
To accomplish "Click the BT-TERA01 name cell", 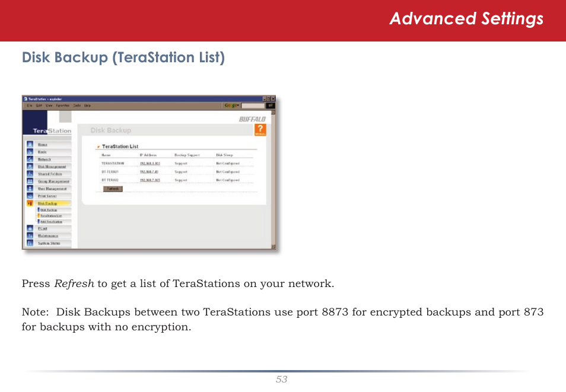I will [110, 172].
